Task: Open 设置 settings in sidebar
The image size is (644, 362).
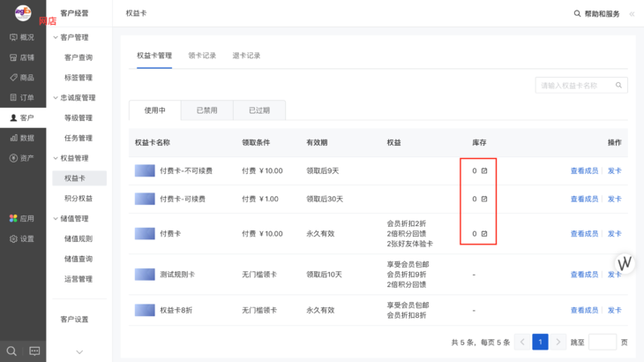Action: (x=22, y=238)
